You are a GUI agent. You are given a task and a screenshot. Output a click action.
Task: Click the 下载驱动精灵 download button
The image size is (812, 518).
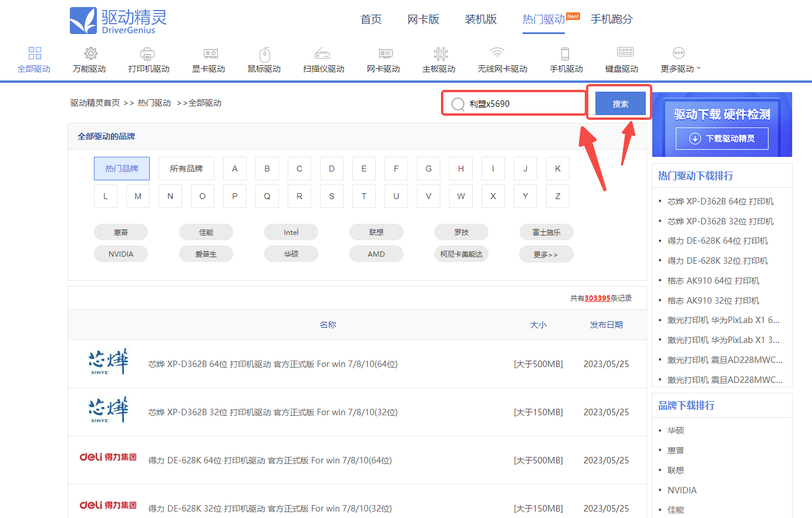click(722, 139)
